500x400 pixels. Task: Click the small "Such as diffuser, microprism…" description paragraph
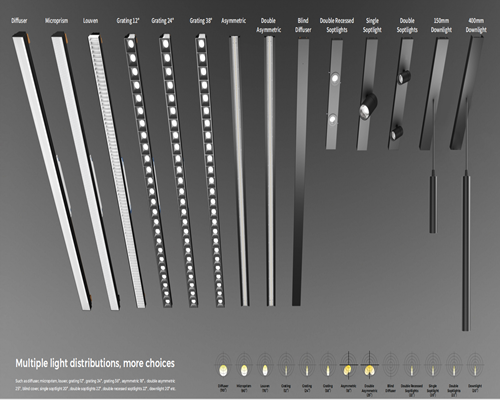[95, 385]
